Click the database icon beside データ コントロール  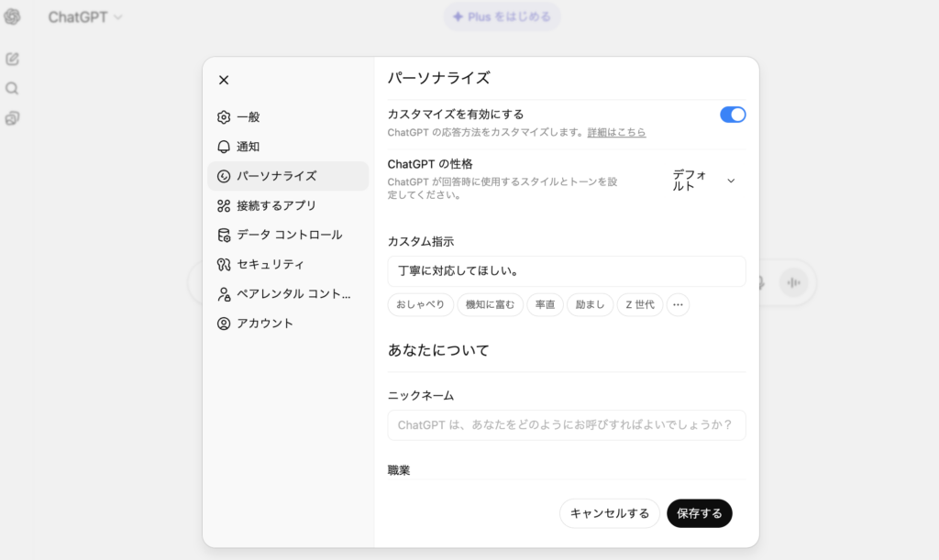[224, 235]
